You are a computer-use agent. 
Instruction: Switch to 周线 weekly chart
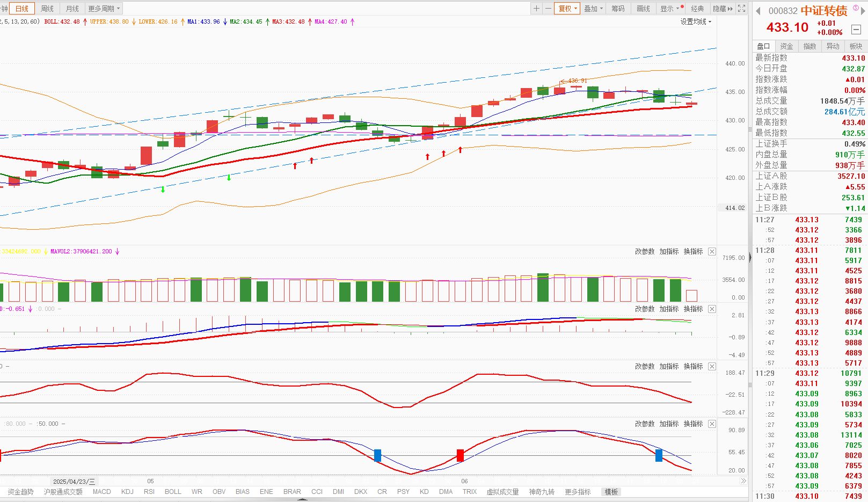(x=47, y=9)
